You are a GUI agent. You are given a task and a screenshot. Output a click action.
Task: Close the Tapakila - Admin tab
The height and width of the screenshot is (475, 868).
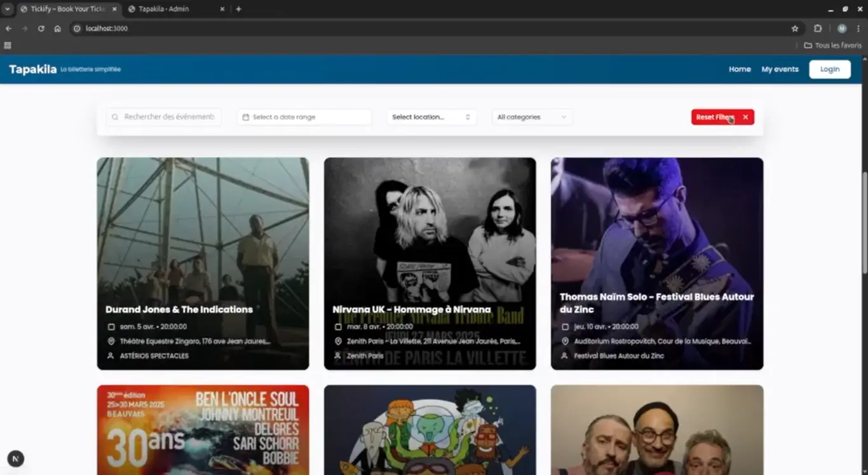[222, 9]
